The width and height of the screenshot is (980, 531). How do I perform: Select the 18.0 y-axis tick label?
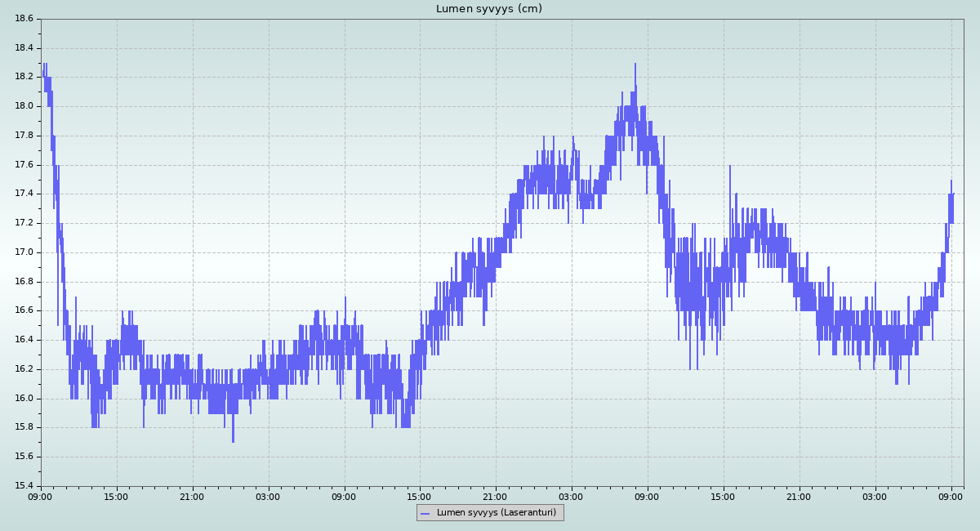(x=24, y=106)
